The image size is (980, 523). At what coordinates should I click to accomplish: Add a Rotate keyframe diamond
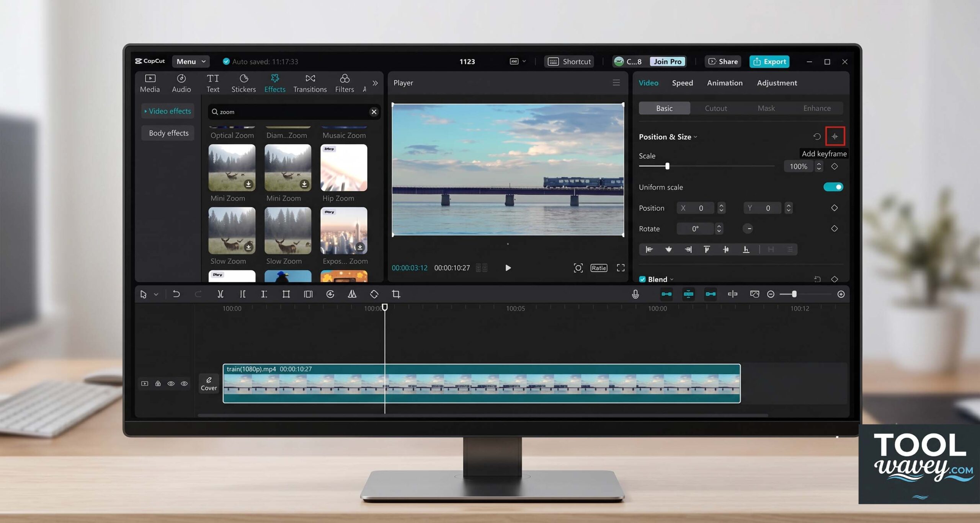point(835,228)
